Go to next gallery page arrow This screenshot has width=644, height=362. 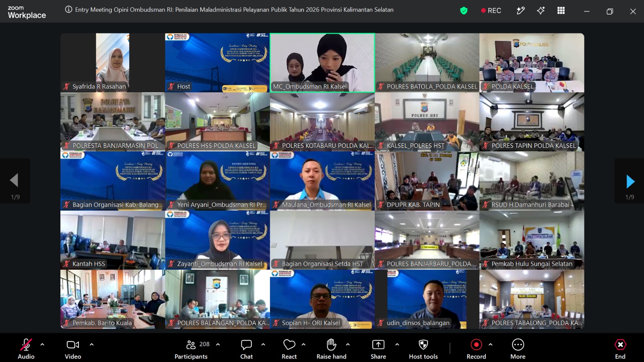tap(630, 182)
